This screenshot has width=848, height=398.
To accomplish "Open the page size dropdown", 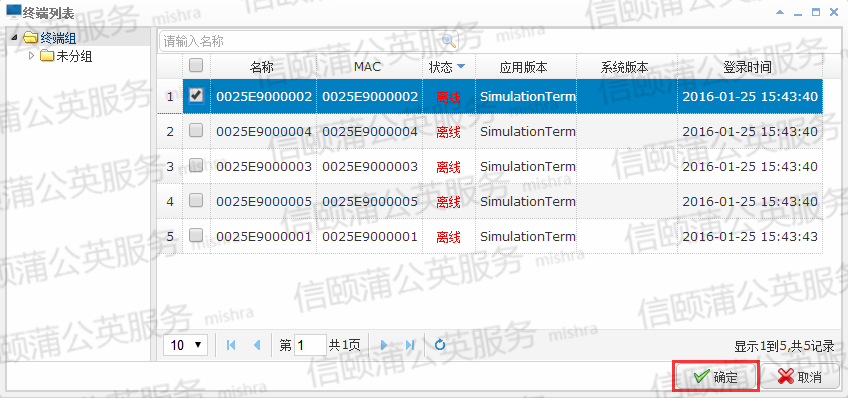I will tap(186, 345).
